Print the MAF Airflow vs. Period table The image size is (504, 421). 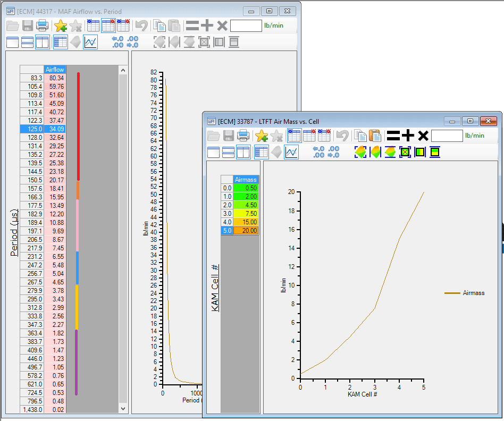click(x=43, y=26)
